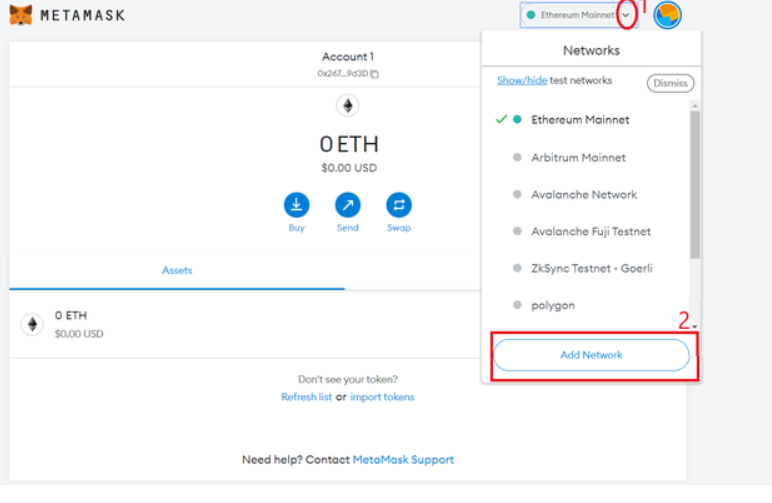Open the MetaMask Support link
Screen dimensions: 772x503
403,460
